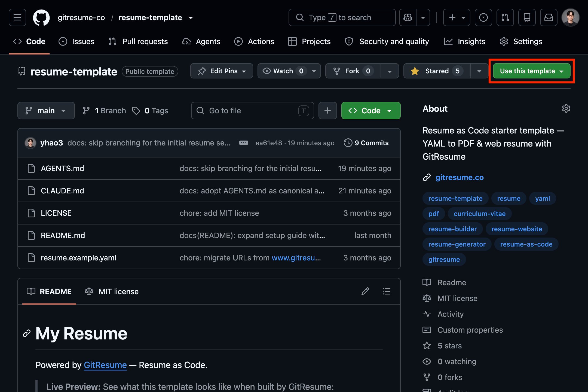588x392 pixels.
Task: Click the search box in header
Action: pos(342,17)
